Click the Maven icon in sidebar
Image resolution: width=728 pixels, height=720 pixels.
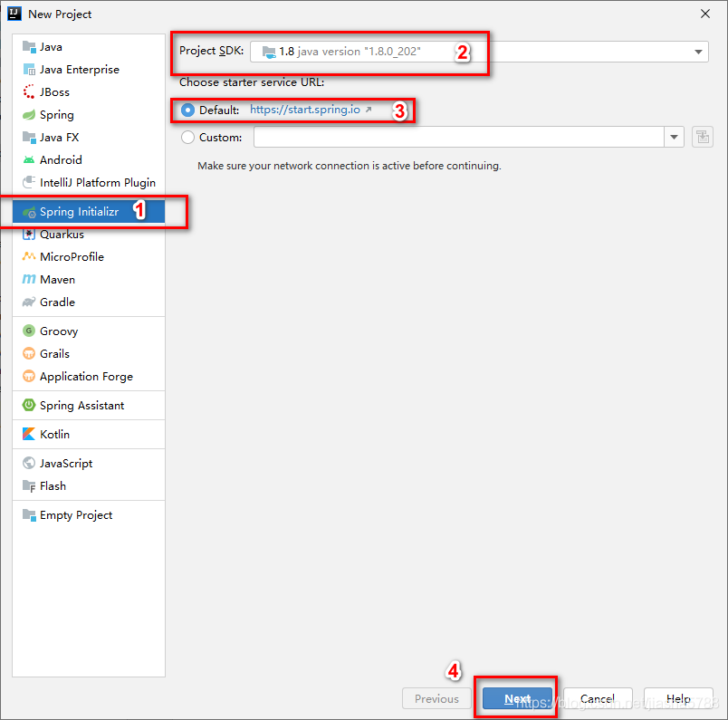click(x=29, y=280)
